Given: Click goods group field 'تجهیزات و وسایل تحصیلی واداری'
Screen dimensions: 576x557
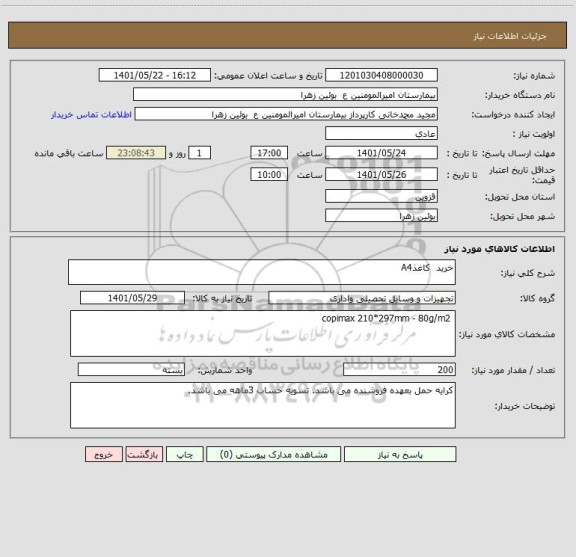Looking at the screenshot, I should click(x=362, y=298).
